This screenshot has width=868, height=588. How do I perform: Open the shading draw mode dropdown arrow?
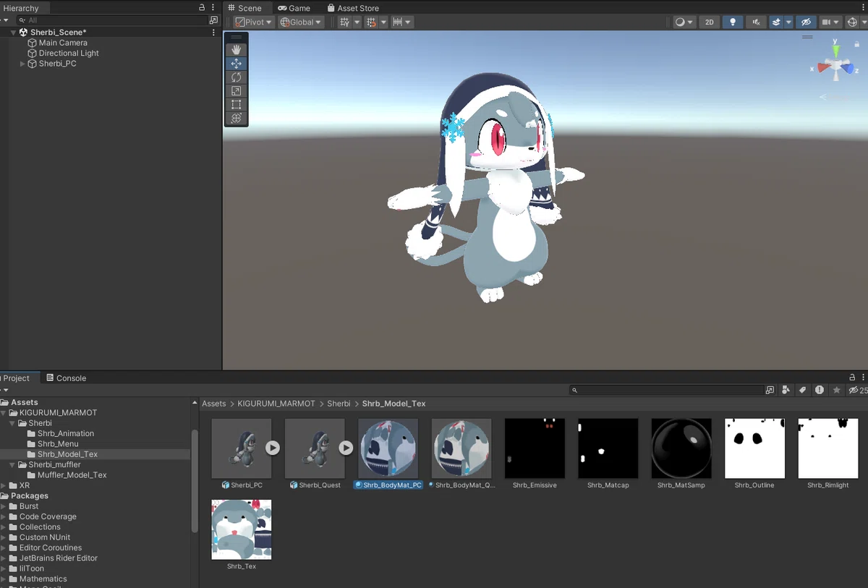point(691,22)
